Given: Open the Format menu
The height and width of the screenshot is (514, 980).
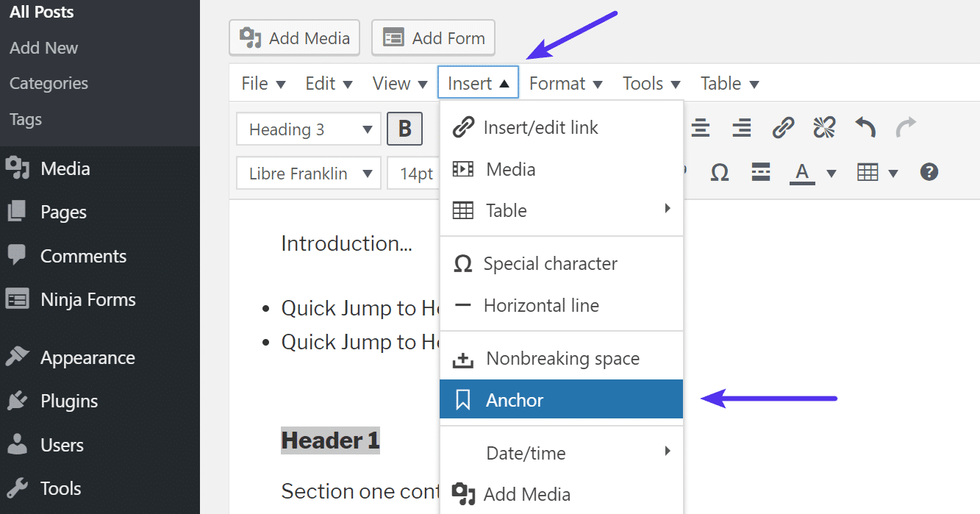Looking at the screenshot, I should [x=565, y=84].
